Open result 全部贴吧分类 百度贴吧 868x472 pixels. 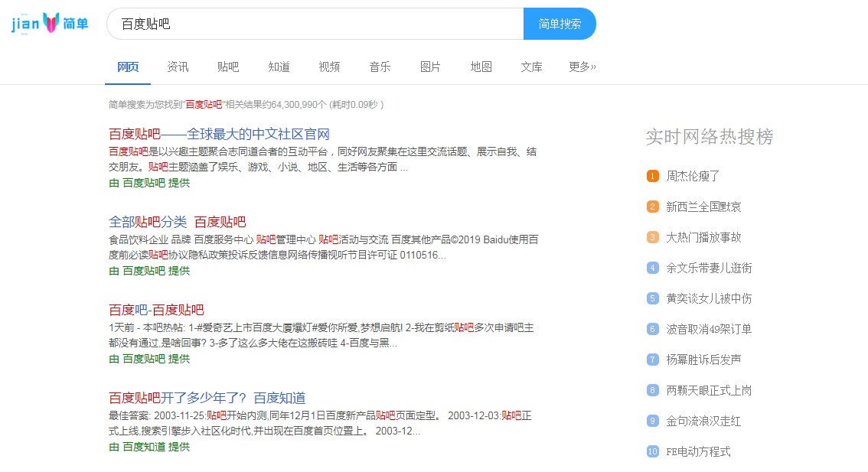click(177, 222)
